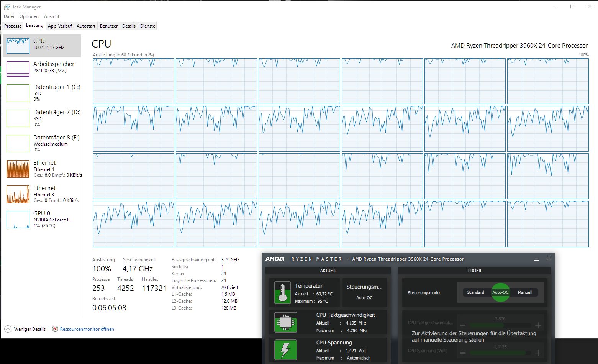Image resolution: width=598 pixels, height=364 pixels.
Task: Switch to the App-Verlauf tab
Action: click(x=60, y=26)
